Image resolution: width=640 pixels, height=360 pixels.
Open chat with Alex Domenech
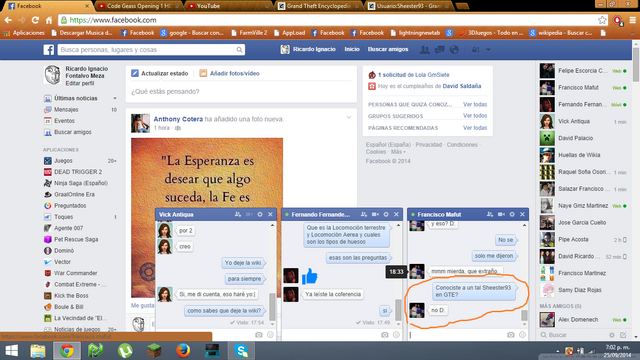click(x=584, y=320)
